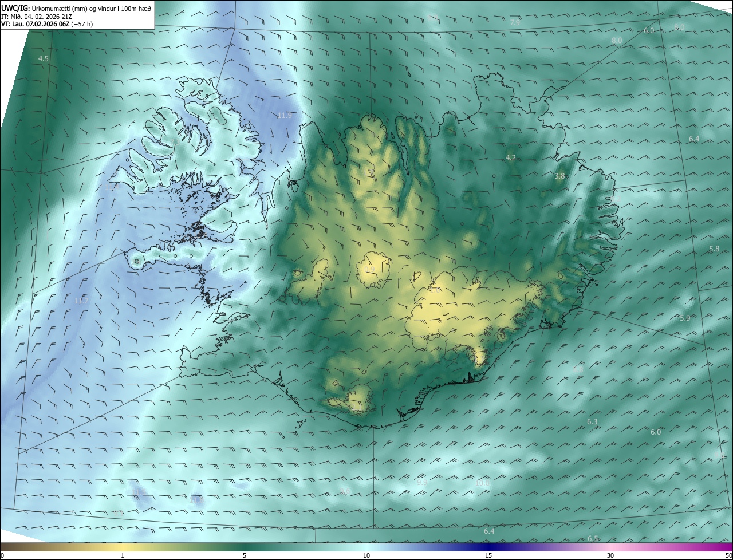Viewport: 733px width, 560px height.
Task: Pick the light pink segment of the colorbar
Action: click(x=610, y=547)
